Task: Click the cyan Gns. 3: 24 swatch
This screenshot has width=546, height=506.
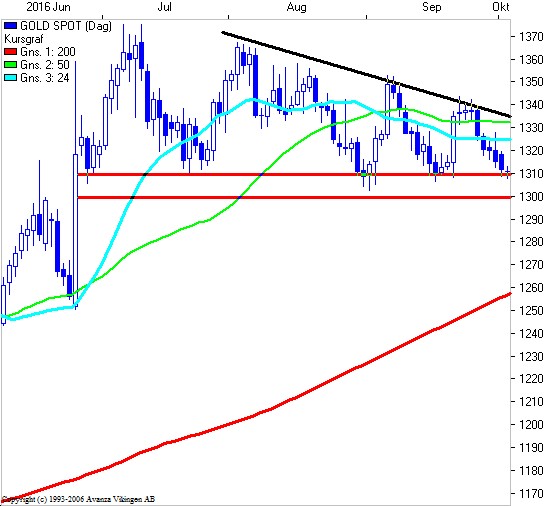Action: (10, 78)
